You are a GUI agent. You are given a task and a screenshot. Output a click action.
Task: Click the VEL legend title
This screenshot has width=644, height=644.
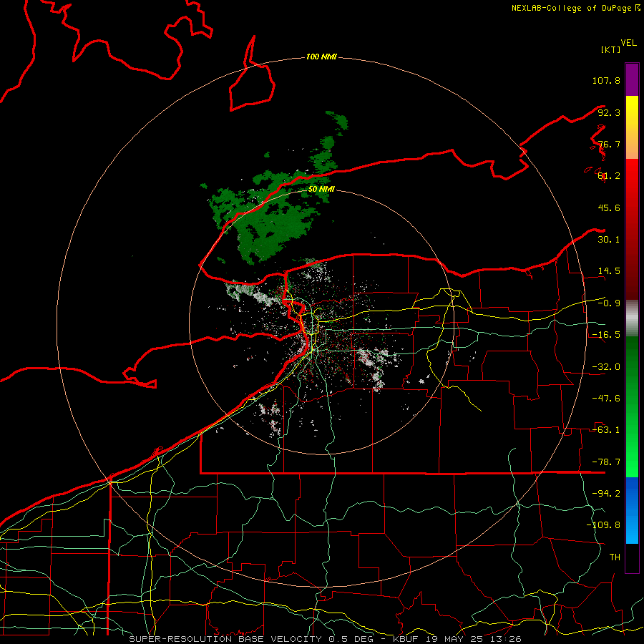click(628, 43)
